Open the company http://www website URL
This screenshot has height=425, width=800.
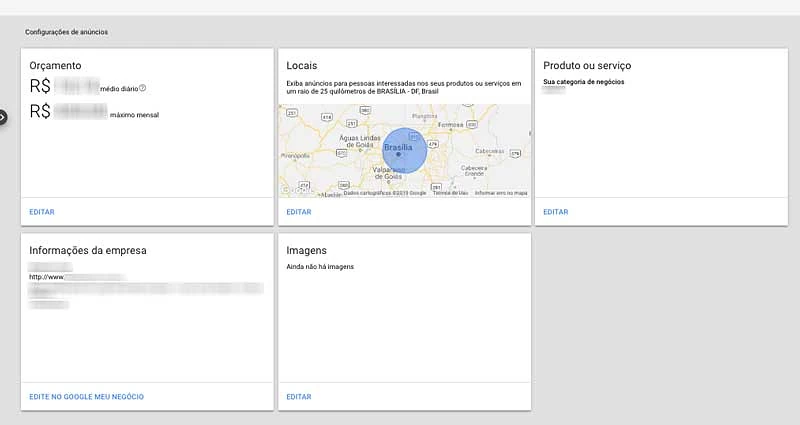tap(77, 277)
